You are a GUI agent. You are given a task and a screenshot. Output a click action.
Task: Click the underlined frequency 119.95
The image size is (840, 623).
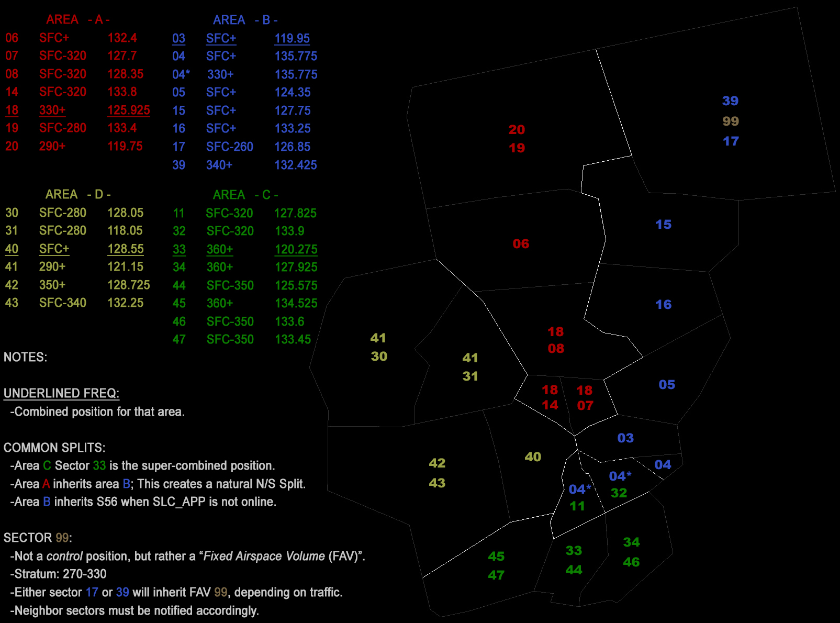pos(292,38)
